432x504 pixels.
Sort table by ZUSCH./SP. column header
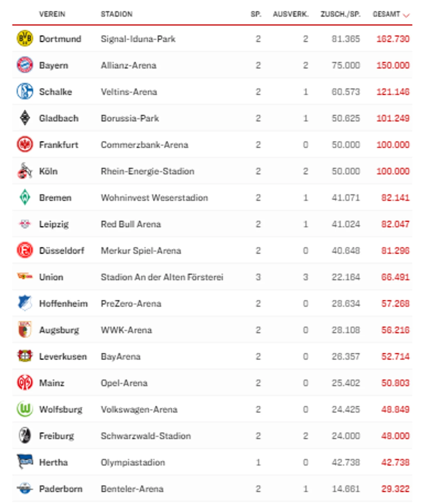[x=341, y=14]
